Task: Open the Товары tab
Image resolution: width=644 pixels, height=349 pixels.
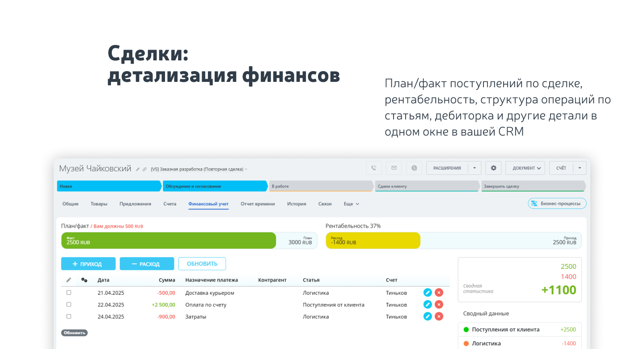Action: (x=98, y=204)
